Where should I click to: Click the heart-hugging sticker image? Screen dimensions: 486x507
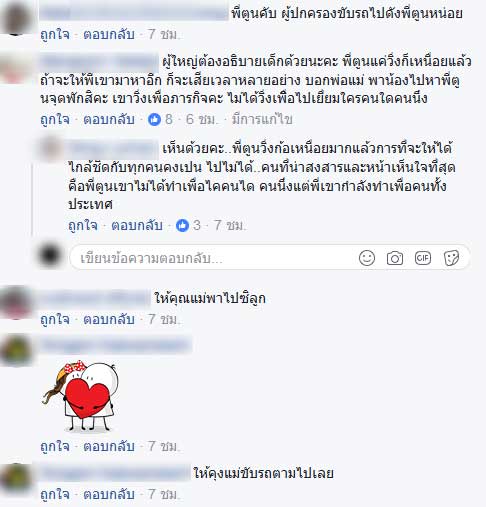tap(80, 396)
